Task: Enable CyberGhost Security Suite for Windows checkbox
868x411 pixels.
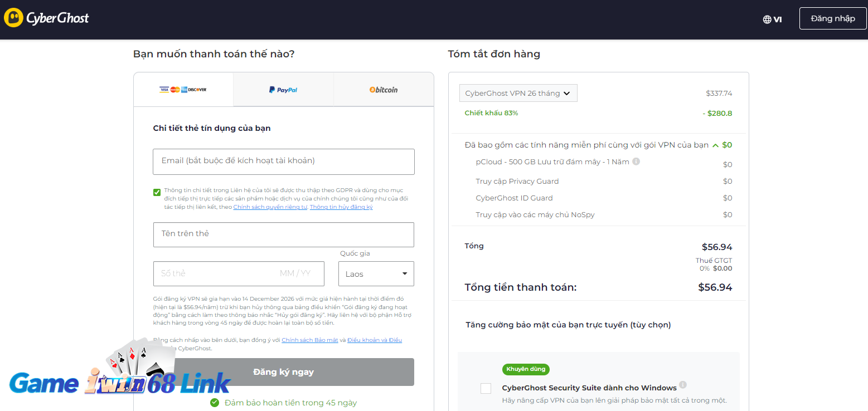Action: tap(486, 388)
